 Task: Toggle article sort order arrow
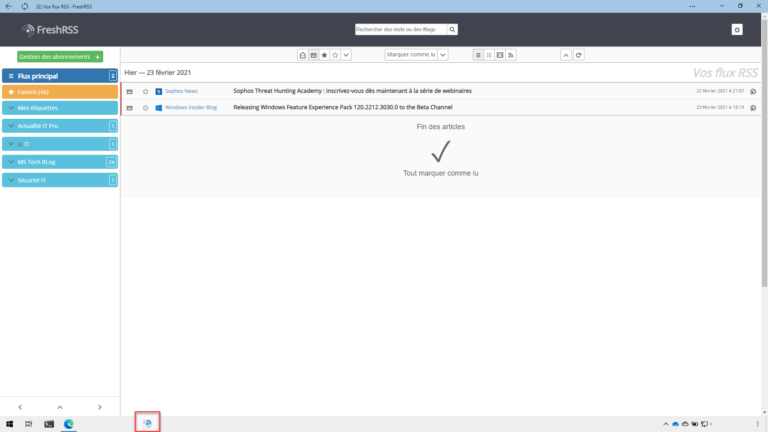tap(566, 55)
